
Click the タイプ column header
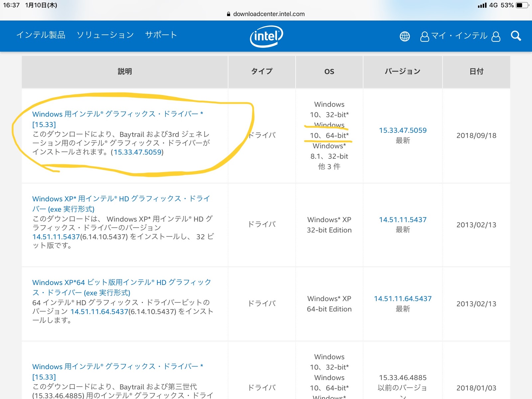click(x=262, y=71)
